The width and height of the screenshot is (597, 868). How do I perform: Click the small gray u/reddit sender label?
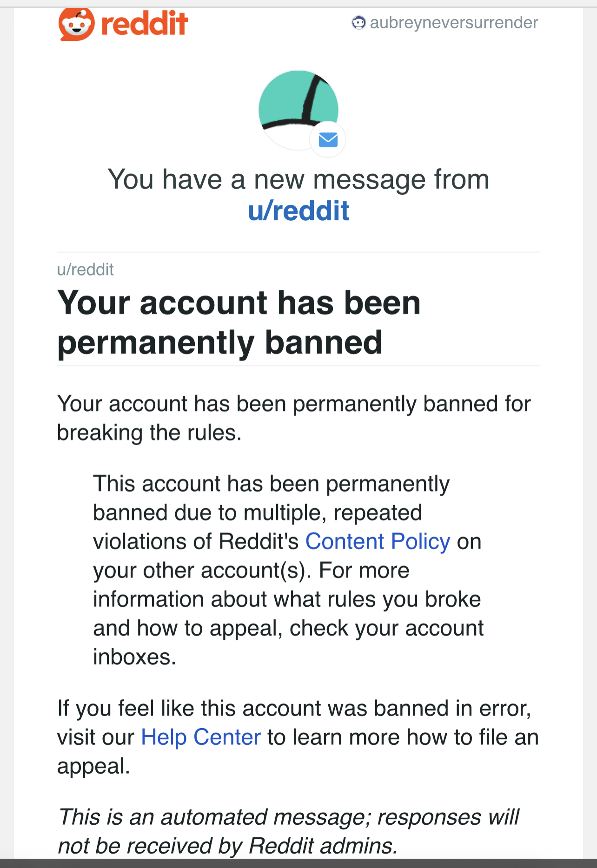[x=86, y=270]
